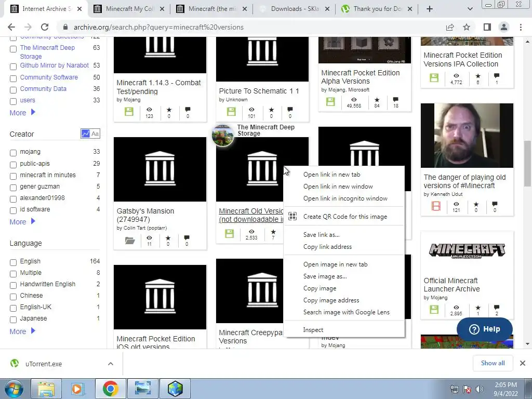Open Picture To Schematic 1 1 link
Screen dimensions: 532x399
click(259, 91)
